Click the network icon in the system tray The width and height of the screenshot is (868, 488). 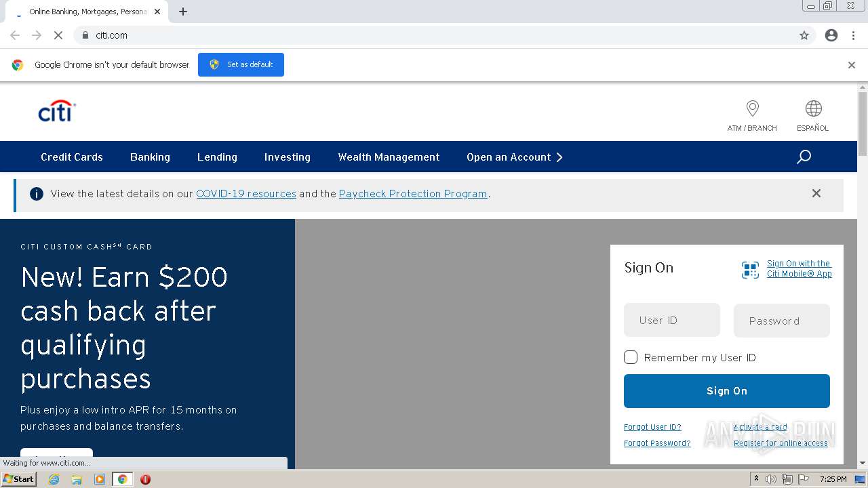[x=787, y=479]
